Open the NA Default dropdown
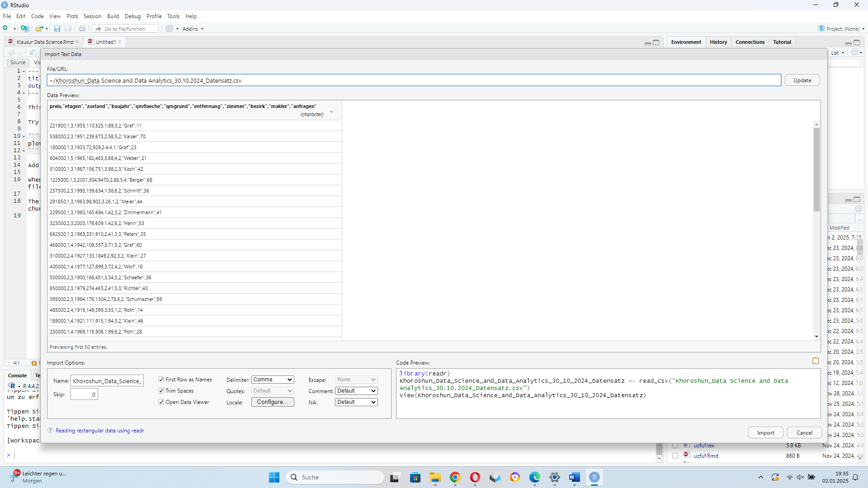This screenshot has width=868, height=488. point(356,402)
